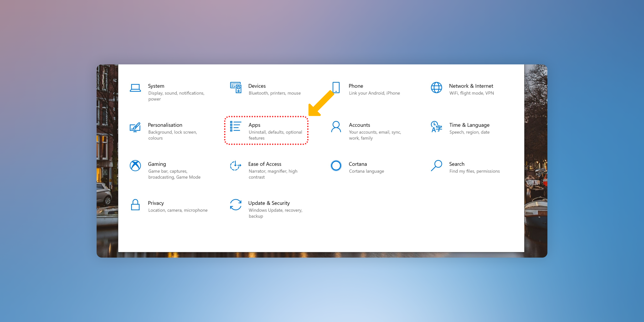Go to Search settings title
The image size is (644, 322).
click(x=457, y=164)
